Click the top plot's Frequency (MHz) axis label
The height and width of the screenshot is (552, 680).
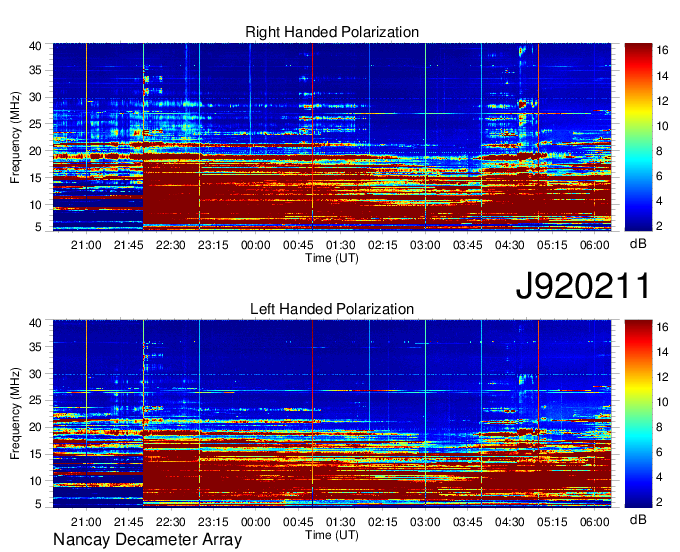(x=15, y=137)
